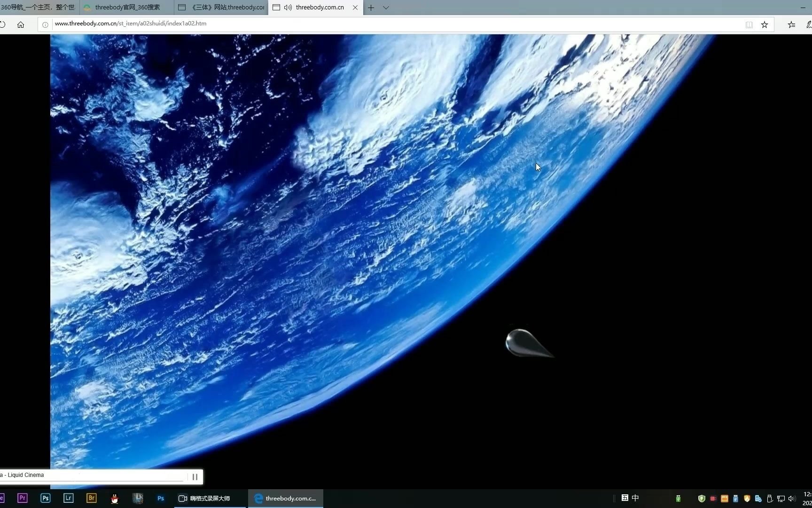This screenshot has height=508, width=812.
Task: Refresh the current page
Action: (2, 24)
